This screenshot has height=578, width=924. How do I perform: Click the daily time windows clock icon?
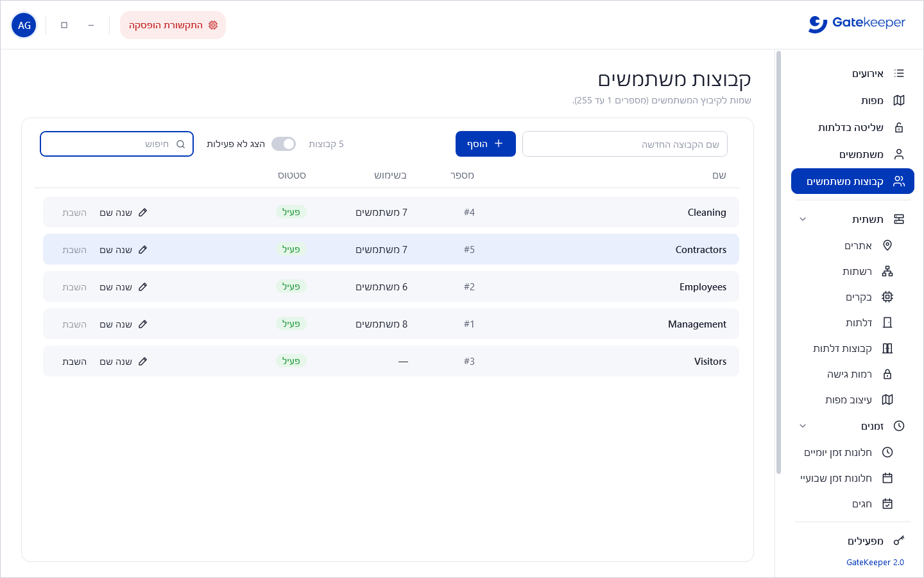tap(887, 452)
